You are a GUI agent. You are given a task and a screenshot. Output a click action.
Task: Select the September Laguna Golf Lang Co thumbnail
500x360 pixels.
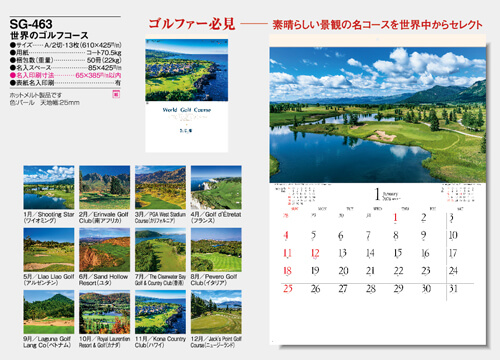[49, 312]
